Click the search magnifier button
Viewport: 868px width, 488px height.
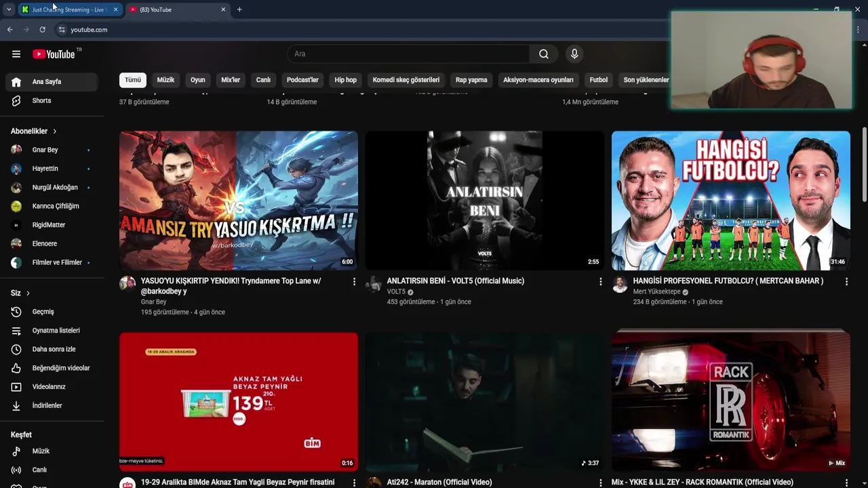coord(544,54)
